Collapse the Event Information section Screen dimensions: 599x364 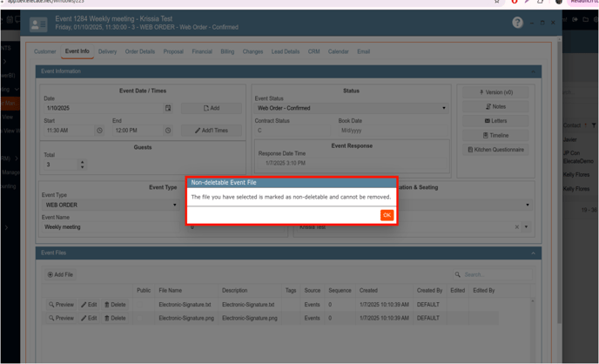[x=533, y=71]
